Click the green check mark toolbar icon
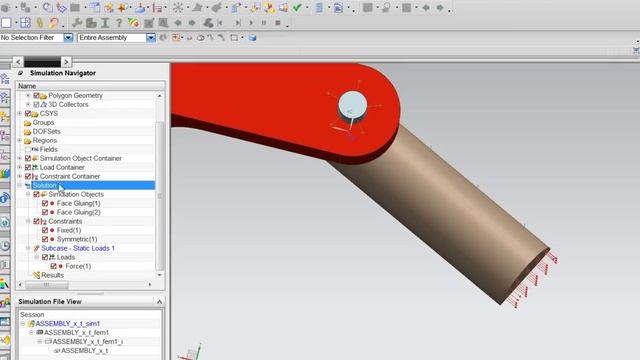This screenshot has height=360, width=640. pos(297,7)
